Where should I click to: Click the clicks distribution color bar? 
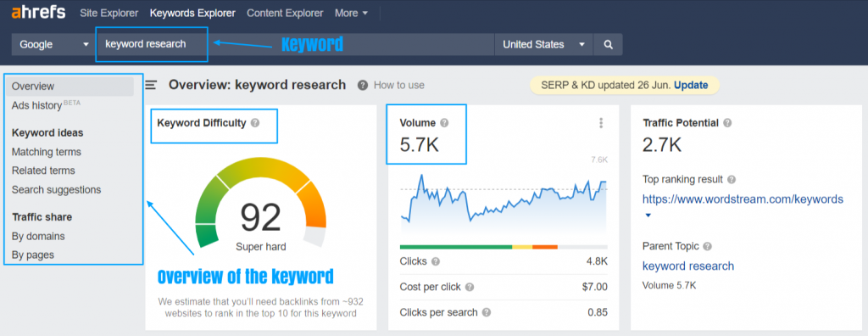pyautogui.click(x=504, y=247)
